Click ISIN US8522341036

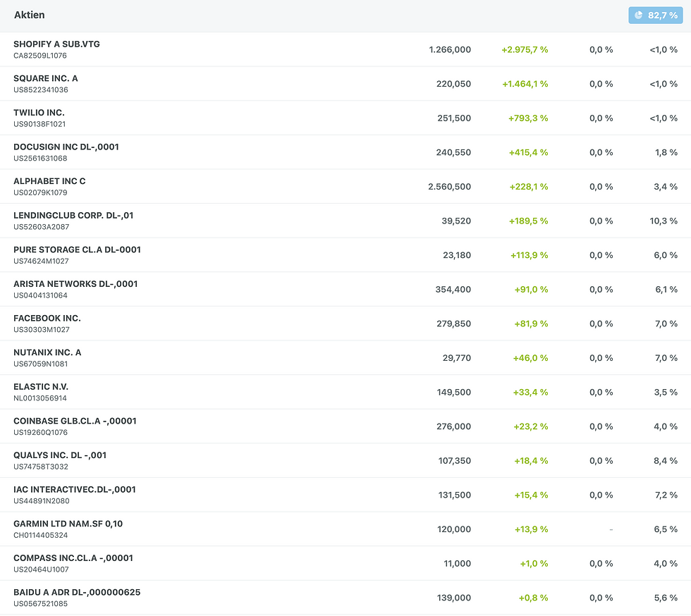[41, 90]
